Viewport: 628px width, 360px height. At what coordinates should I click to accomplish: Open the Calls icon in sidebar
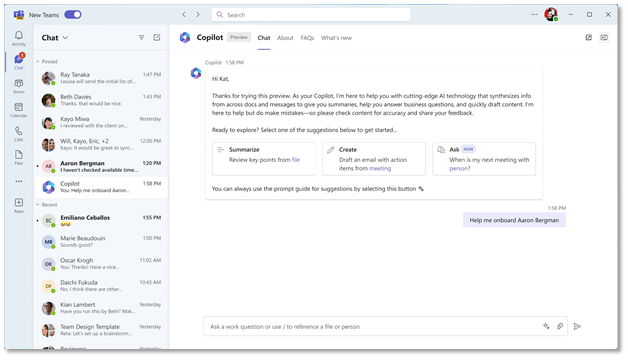coord(18,133)
